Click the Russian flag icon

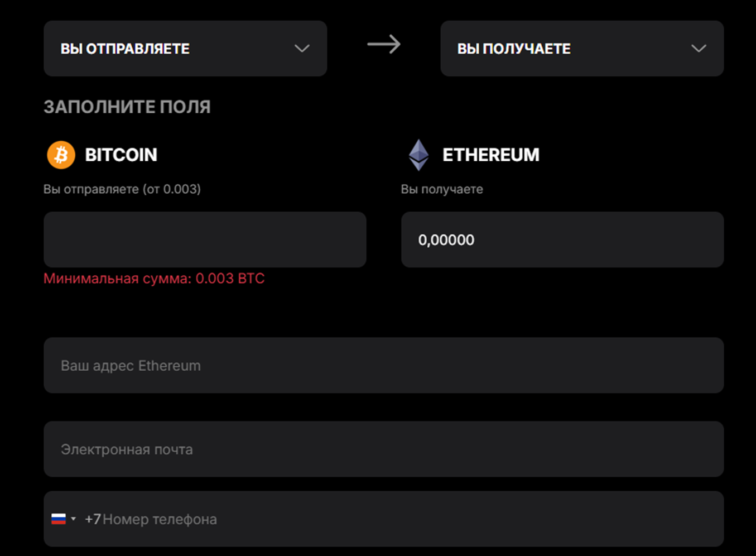pyautogui.click(x=59, y=519)
